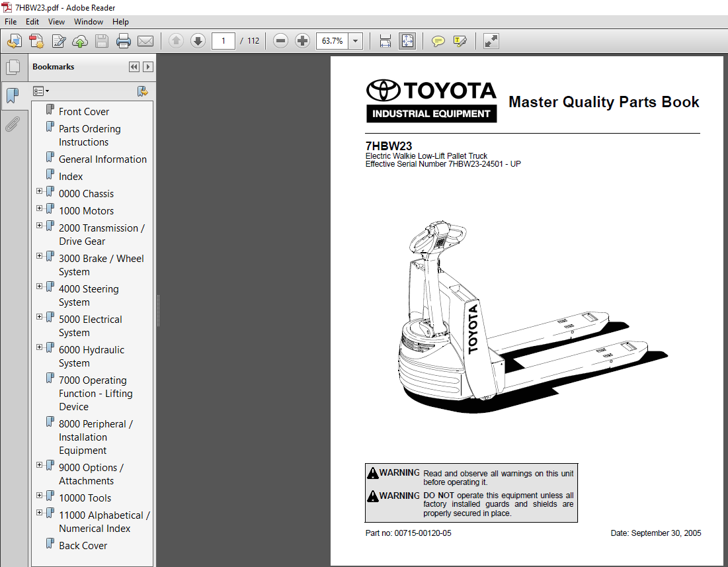Go to next page with down arrow
The width and height of the screenshot is (728, 567).
pyautogui.click(x=198, y=41)
